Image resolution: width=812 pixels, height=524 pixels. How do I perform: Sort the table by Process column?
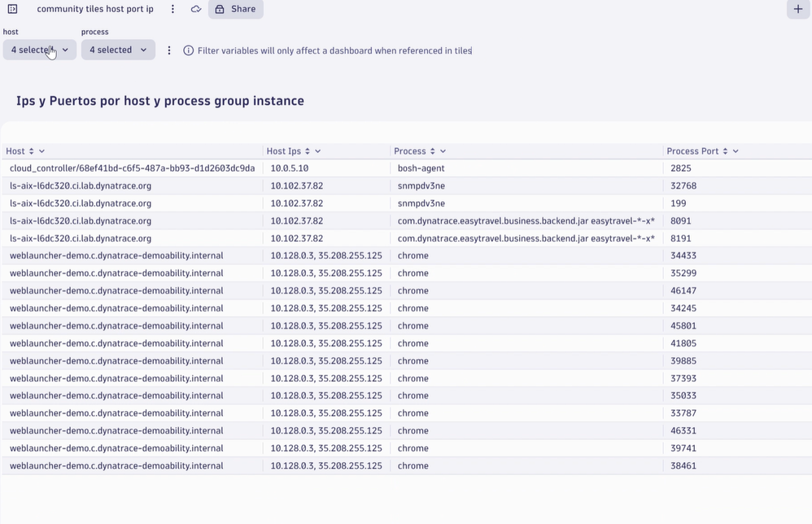point(432,151)
